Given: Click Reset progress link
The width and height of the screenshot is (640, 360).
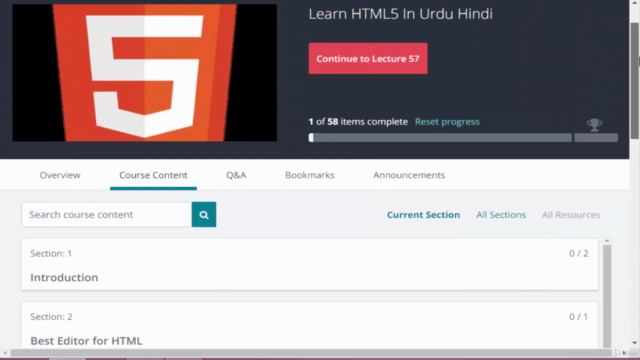Looking at the screenshot, I should coord(447,122).
